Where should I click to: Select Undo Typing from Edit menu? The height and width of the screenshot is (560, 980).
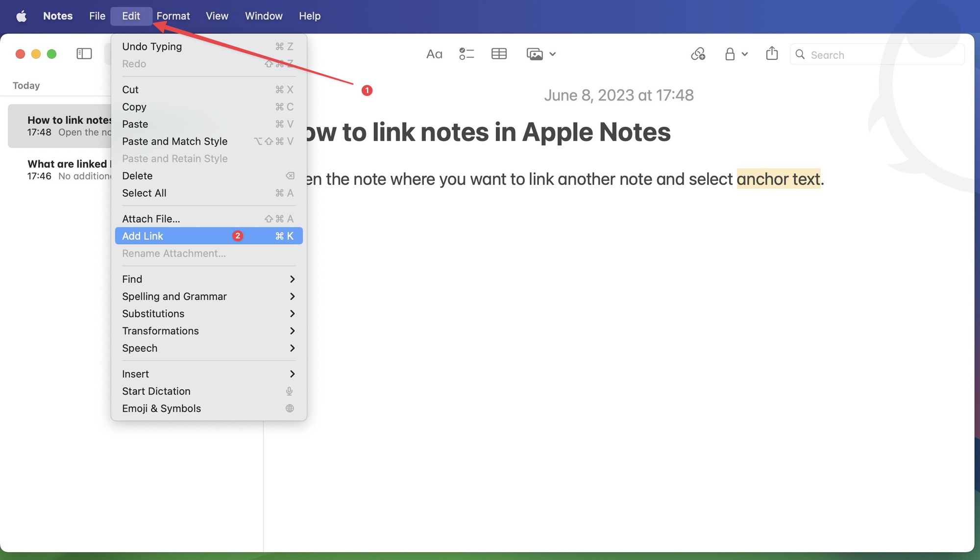pyautogui.click(x=151, y=46)
